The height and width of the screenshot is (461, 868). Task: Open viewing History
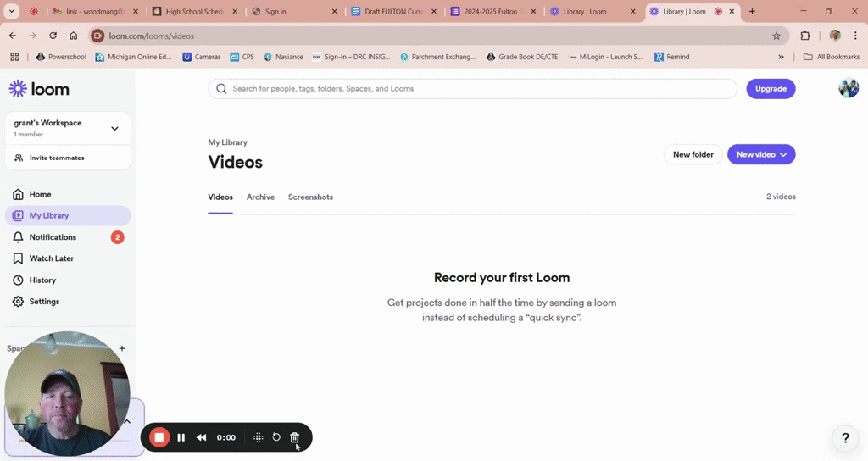click(x=68, y=280)
